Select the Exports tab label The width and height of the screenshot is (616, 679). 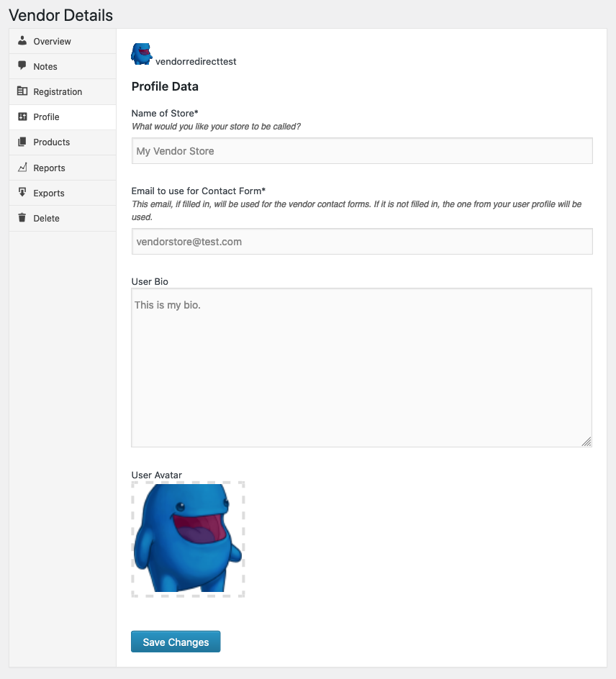[x=49, y=193]
